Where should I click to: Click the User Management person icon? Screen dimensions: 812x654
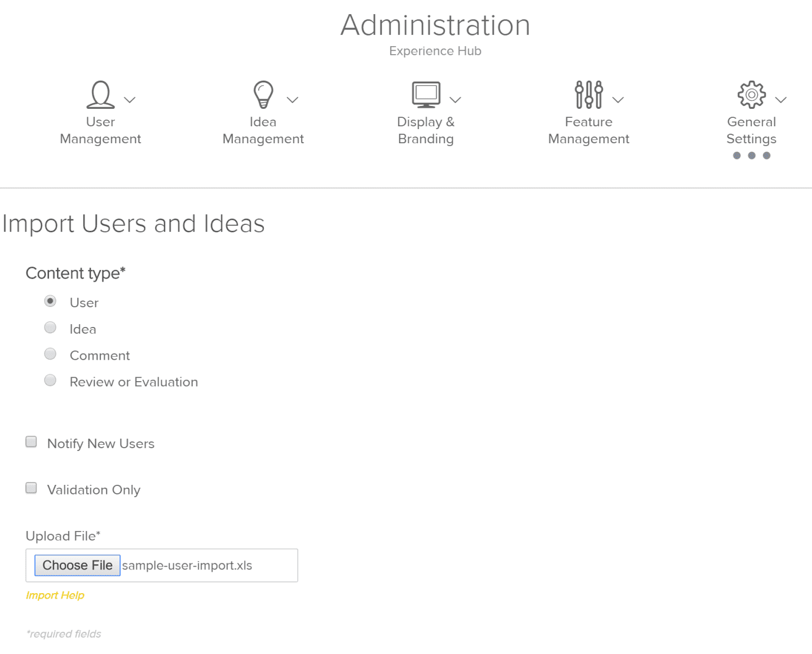(100, 94)
